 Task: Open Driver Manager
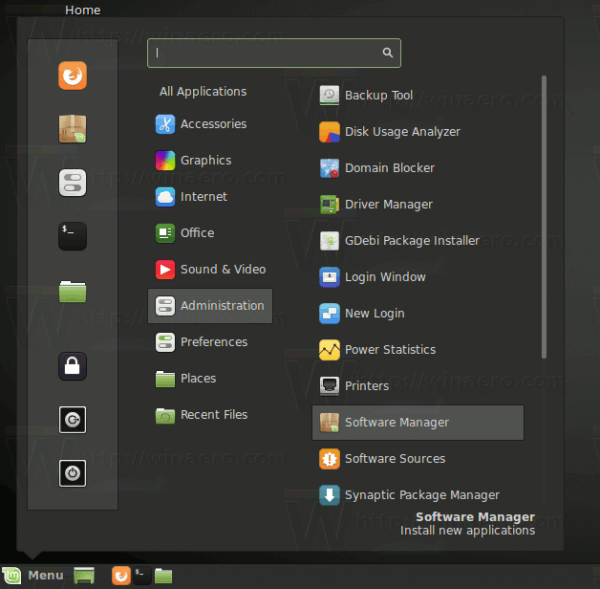click(418, 204)
